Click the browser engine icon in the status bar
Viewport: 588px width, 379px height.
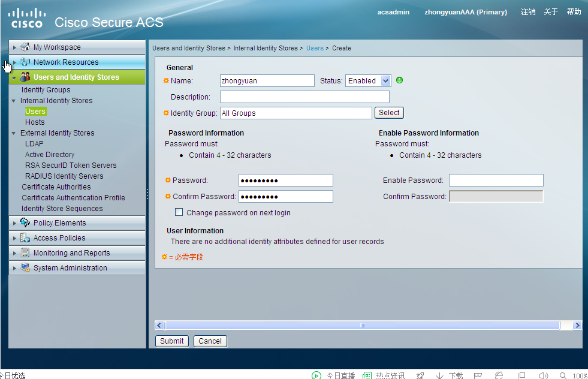(x=499, y=375)
